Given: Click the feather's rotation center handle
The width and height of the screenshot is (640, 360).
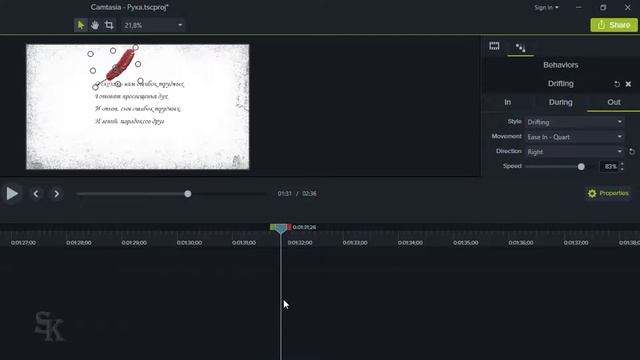Looking at the screenshot, I should point(116,70).
